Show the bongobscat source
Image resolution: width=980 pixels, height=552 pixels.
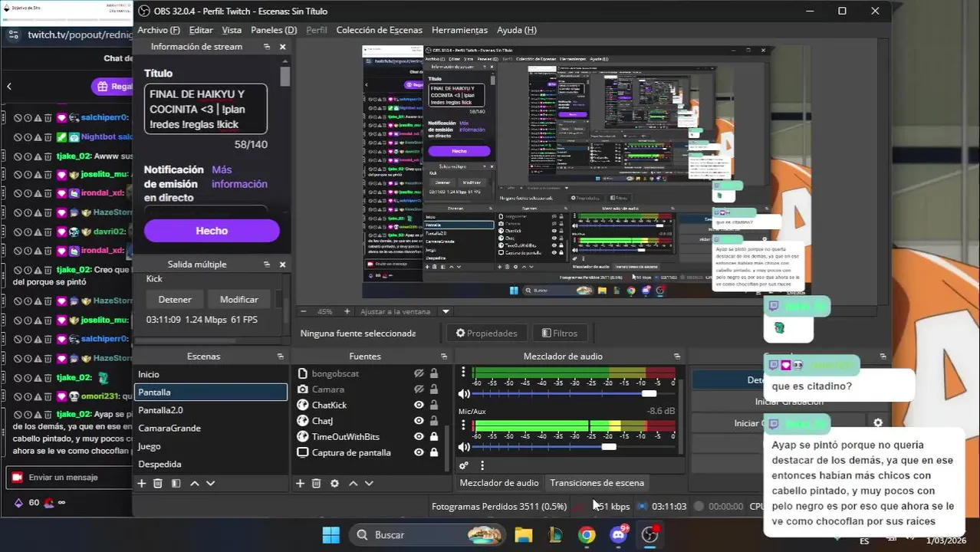(x=419, y=373)
